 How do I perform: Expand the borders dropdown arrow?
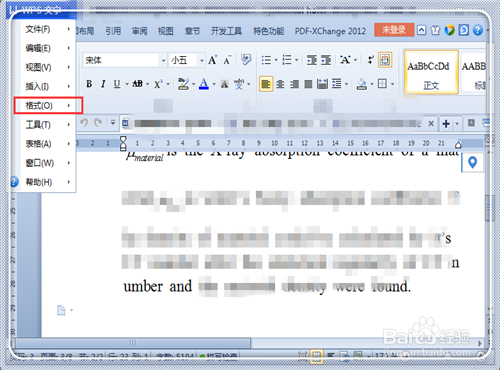392,84
